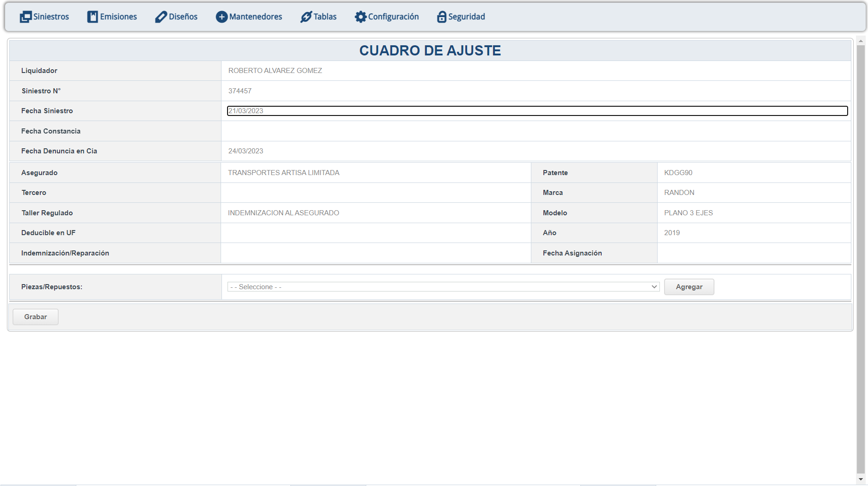
Task: Click scrollbar down arrow
Action: coord(861,480)
